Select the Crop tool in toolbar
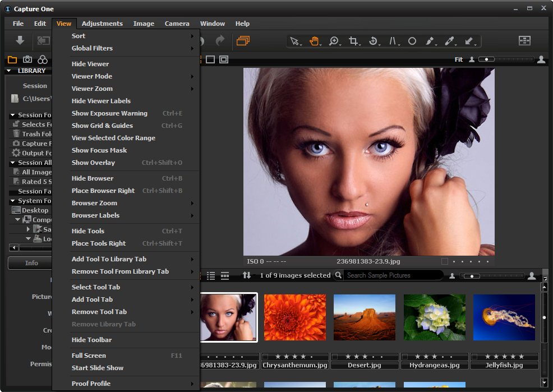Screen dimensions: 553x392 (353, 41)
